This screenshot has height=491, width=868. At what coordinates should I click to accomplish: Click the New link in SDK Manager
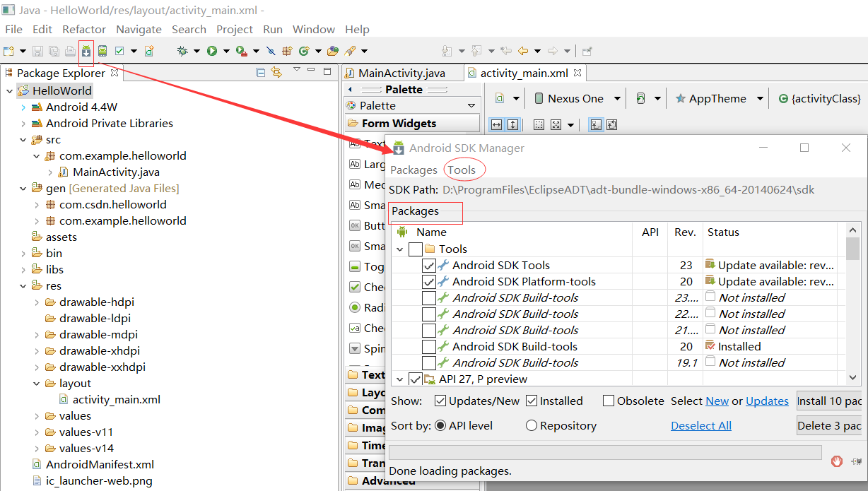point(717,401)
